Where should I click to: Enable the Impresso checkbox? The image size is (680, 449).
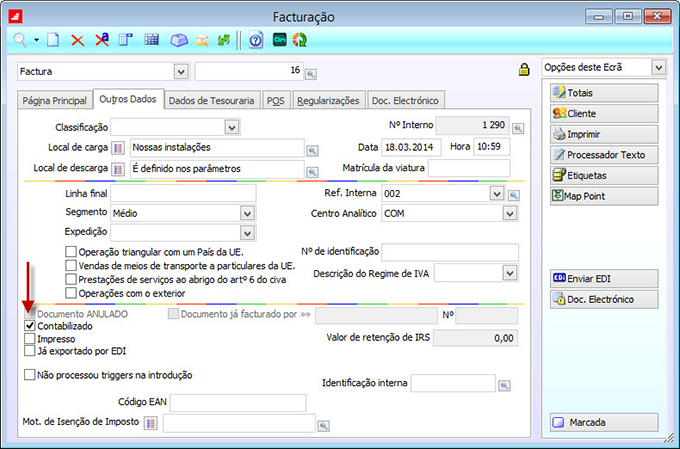click(x=29, y=339)
